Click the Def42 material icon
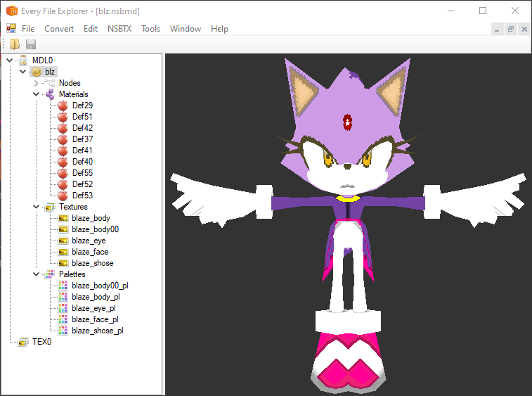Viewport: 532px width, 396px height. [x=63, y=128]
